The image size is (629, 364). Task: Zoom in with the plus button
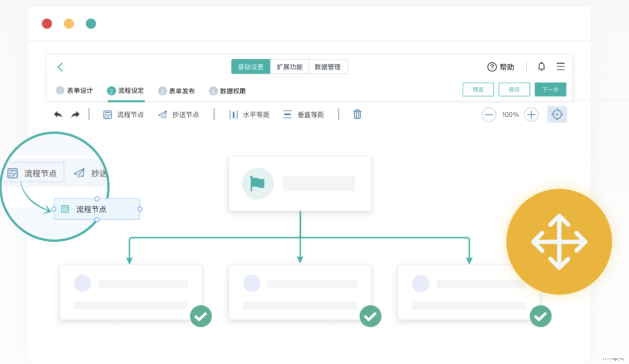pyautogui.click(x=531, y=115)
